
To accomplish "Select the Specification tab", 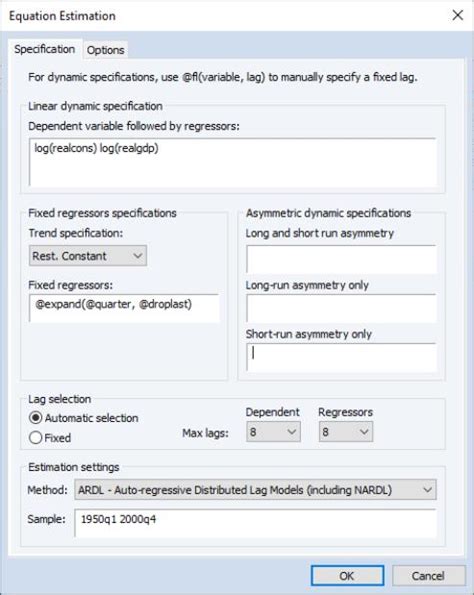I will click(44, 49).
